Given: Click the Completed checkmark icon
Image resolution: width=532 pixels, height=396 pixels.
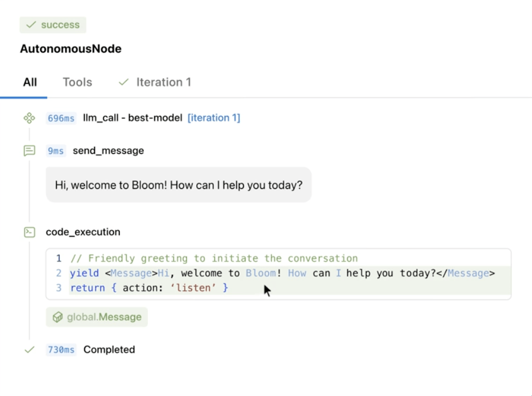Looking at the screenshot, I should click(x=29, y=350).
